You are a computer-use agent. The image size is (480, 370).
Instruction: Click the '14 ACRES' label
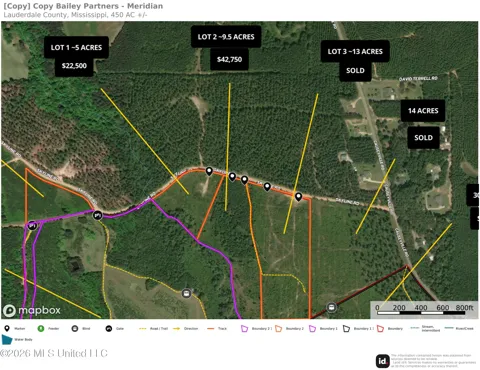point(423,111)
